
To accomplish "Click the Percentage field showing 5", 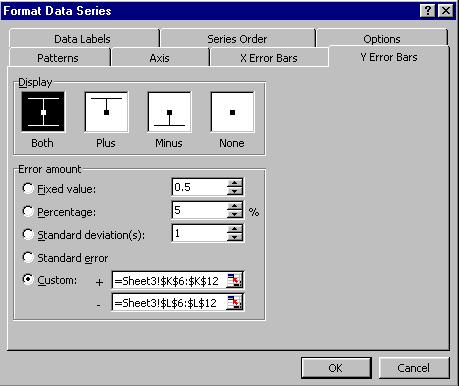I will [x=199, y=210].
